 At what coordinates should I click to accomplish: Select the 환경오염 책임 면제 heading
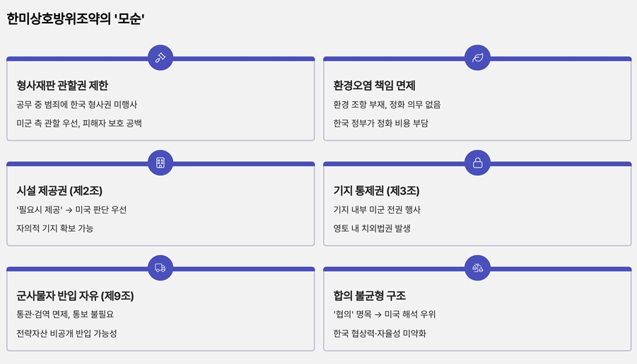[374, 86]
